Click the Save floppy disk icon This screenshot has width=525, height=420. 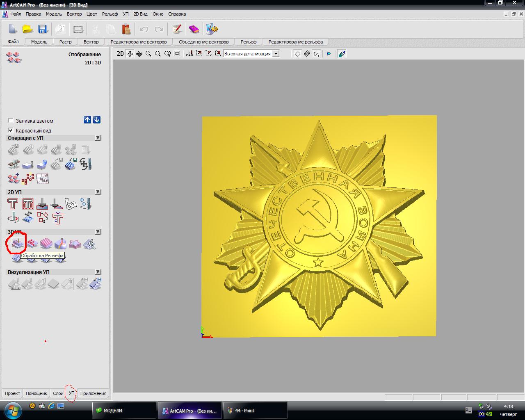tap(43, 29)
